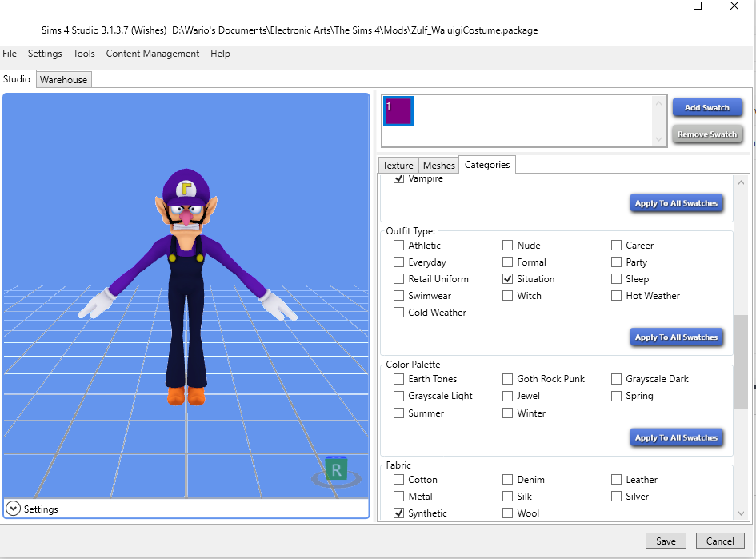Apply Color Palette to all swatches

pos(677,437)
